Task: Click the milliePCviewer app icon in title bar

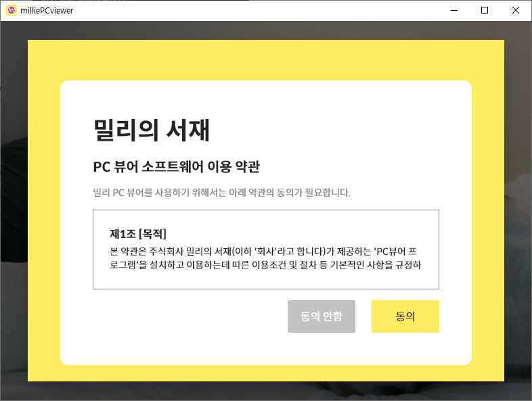Action: click(x=12, y=10)
